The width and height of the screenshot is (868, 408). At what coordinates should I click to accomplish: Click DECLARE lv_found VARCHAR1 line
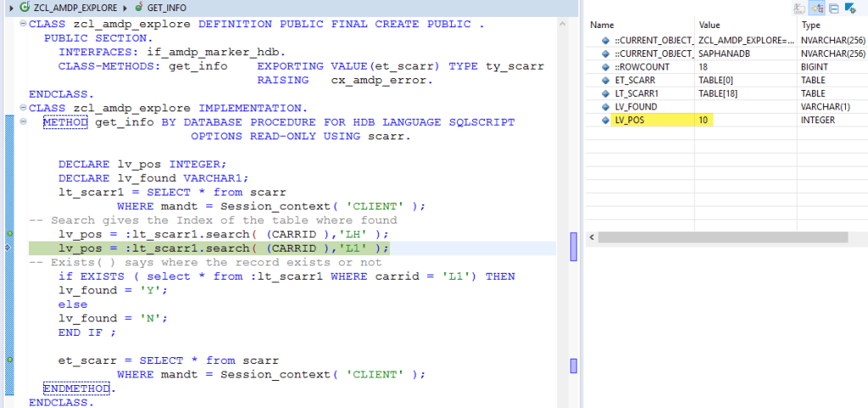point(154,178)
